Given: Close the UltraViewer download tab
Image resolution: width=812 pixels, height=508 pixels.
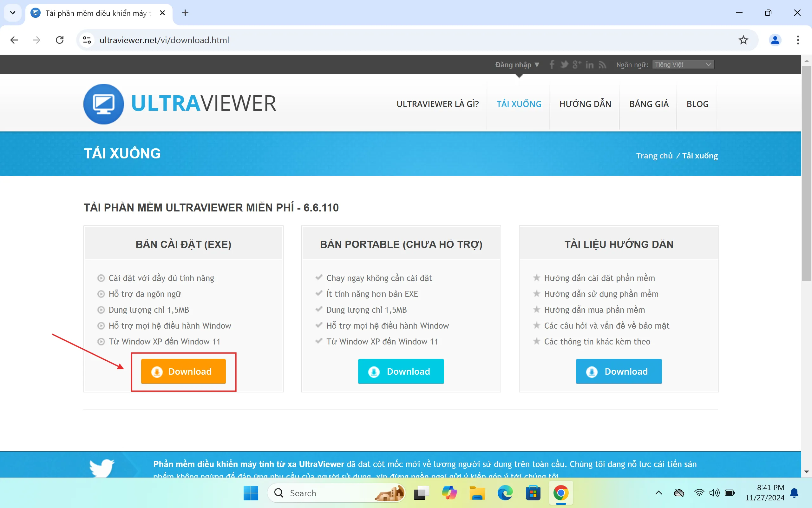Looking at the screenshot, I should click(162, 13).
